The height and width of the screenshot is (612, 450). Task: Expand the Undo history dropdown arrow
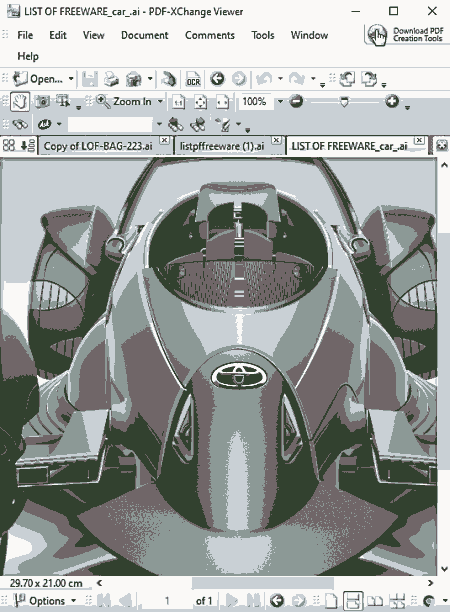(280, 79)
